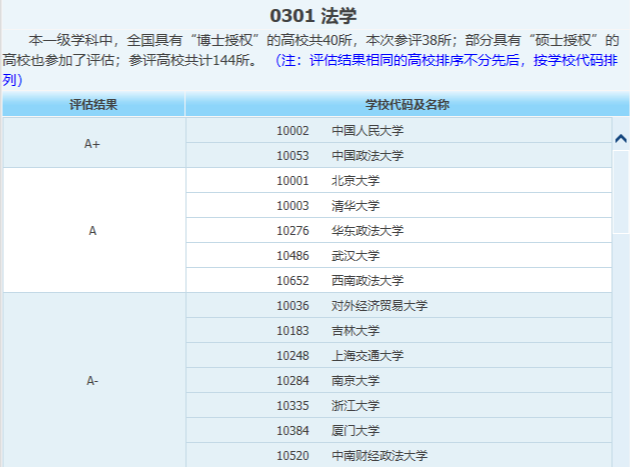Click row 10002 中国人民大学

click(x=399, y=131)
